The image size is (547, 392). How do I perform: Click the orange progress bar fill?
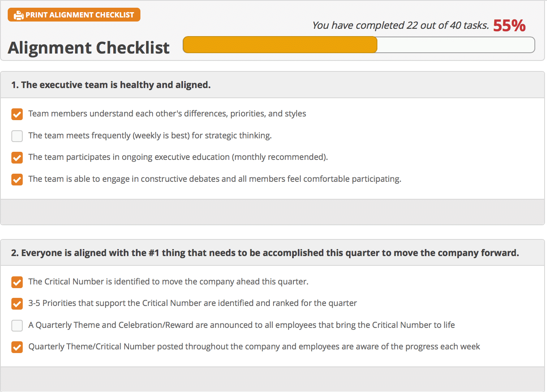[x=280, y=45]
